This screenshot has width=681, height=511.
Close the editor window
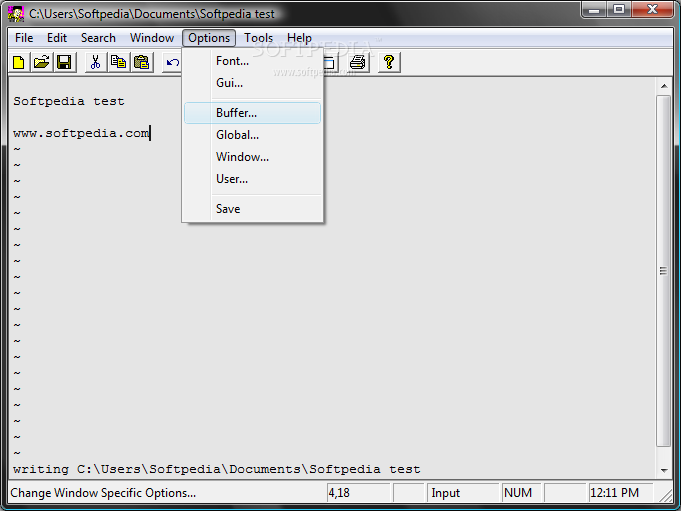[x=652, y=9]
